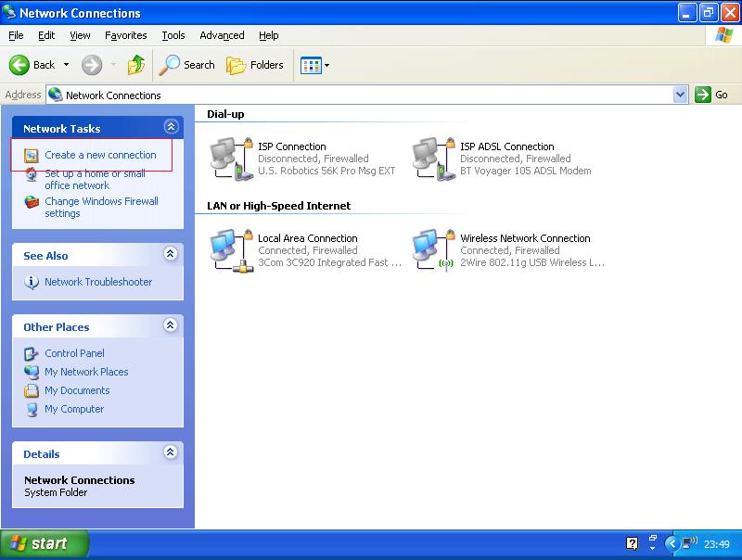Select the Wireless Network Connection icon
Screen dimensions: 742x560
(434, 250)
